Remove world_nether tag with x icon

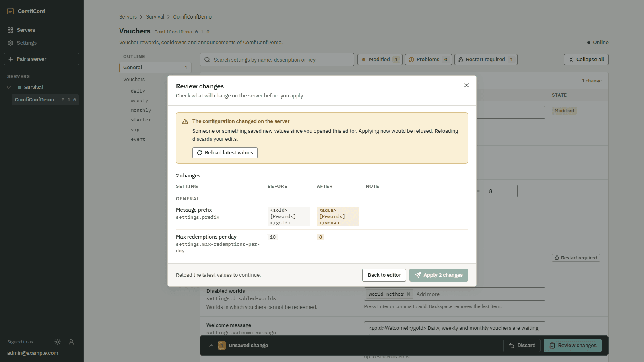(x=409, y=294)
